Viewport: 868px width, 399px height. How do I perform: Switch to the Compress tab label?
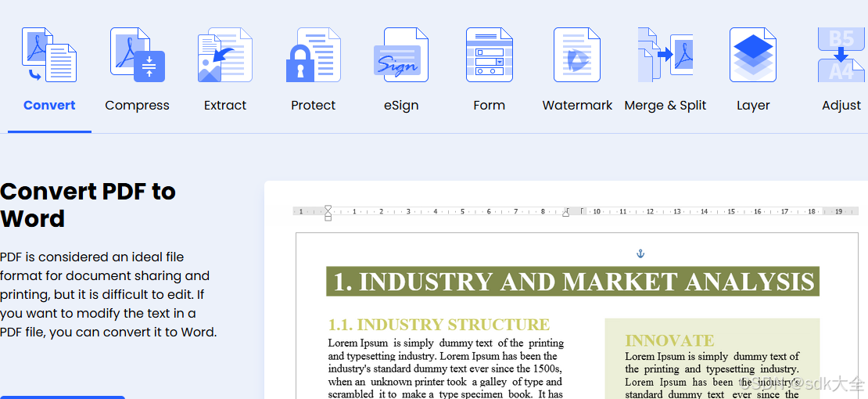(138, 106)
